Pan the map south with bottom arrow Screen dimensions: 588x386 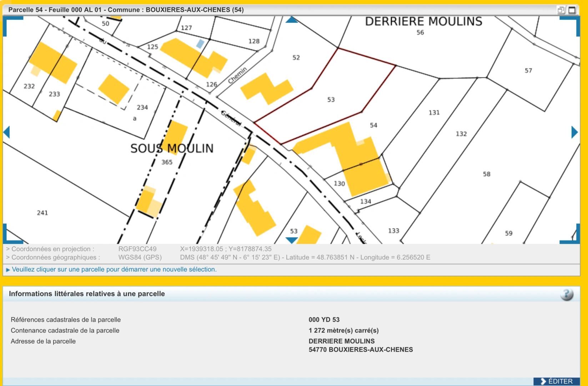pyautogui.click(x=292, y=240)
